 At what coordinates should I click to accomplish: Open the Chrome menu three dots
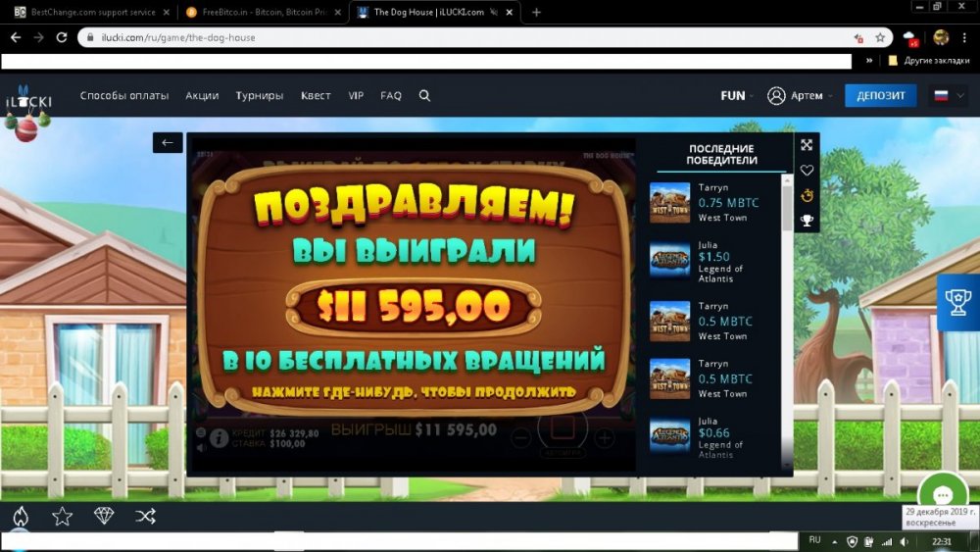click(x=964, y=37)
